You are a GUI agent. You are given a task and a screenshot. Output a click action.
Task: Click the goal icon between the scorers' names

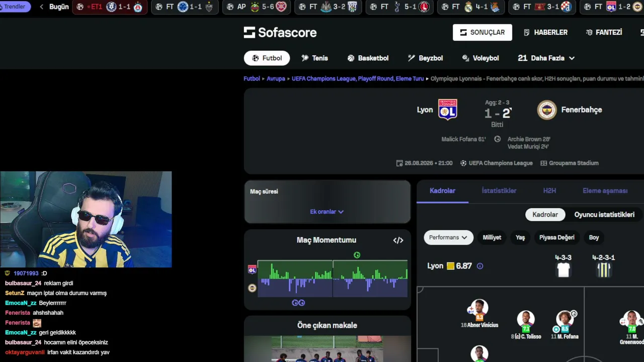[x=497, y=139]
